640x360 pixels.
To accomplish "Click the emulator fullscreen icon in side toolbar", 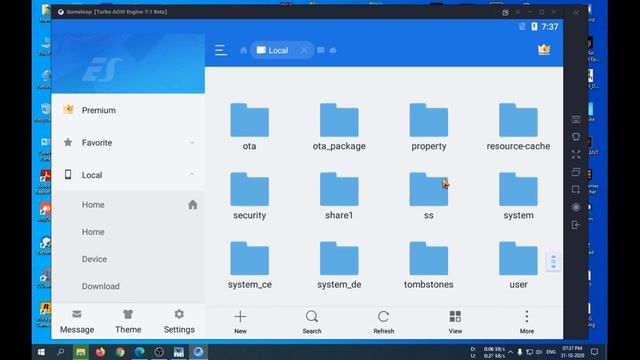I will [576, 154].
